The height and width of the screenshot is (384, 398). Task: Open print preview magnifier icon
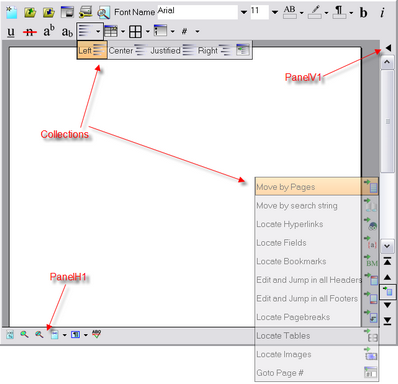[104, 13]
